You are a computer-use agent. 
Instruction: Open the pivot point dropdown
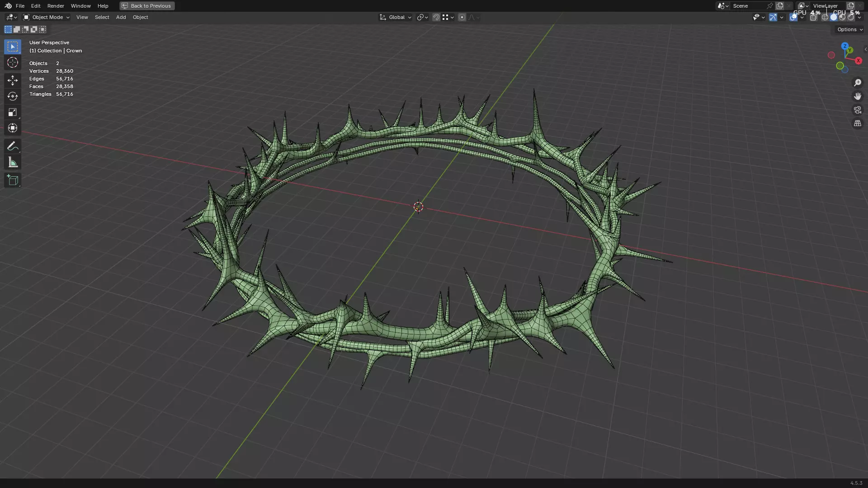pos(422,17)
